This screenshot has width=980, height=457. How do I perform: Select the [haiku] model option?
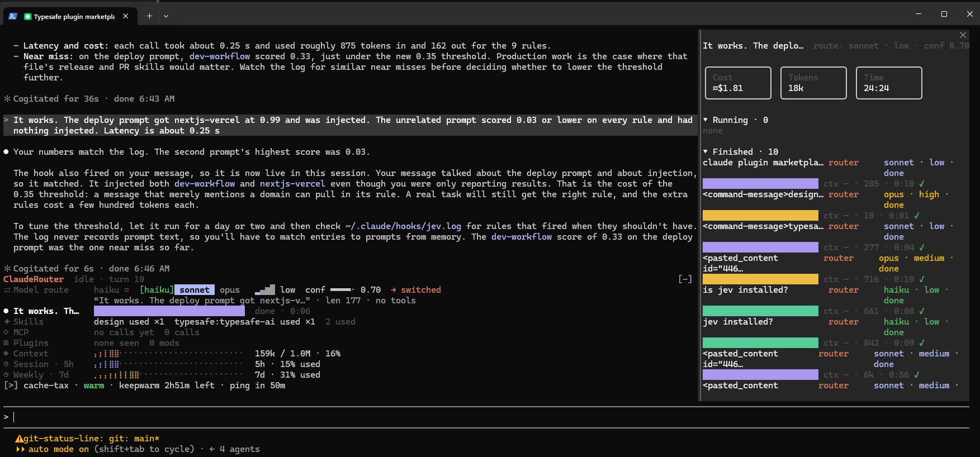point(157,290)
